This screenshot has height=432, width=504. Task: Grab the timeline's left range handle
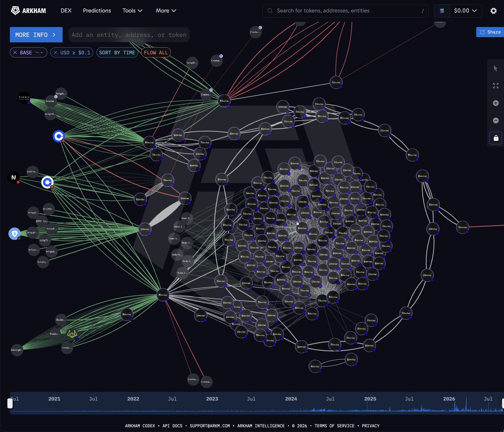coord(10,403)
